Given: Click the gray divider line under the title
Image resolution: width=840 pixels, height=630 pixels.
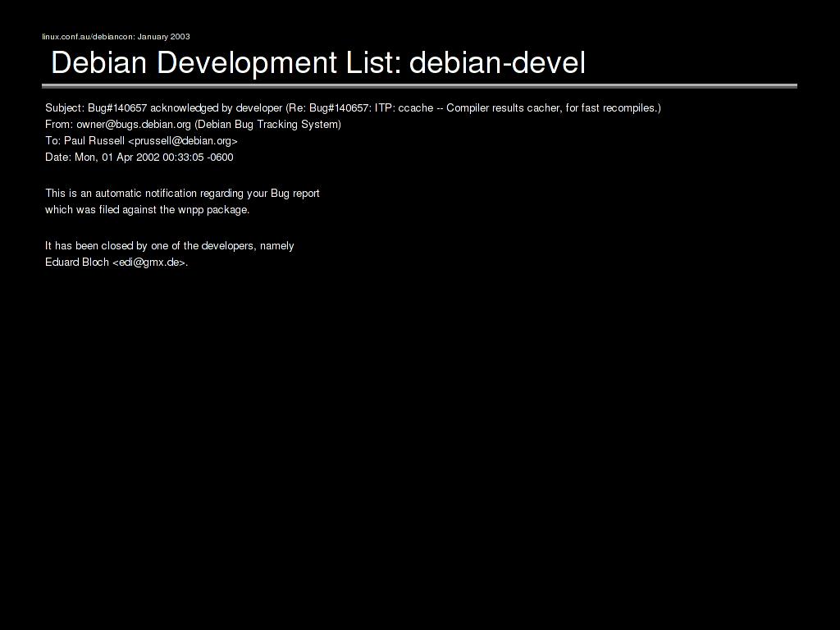Looking at the screenshot, I should pos(419,85).
